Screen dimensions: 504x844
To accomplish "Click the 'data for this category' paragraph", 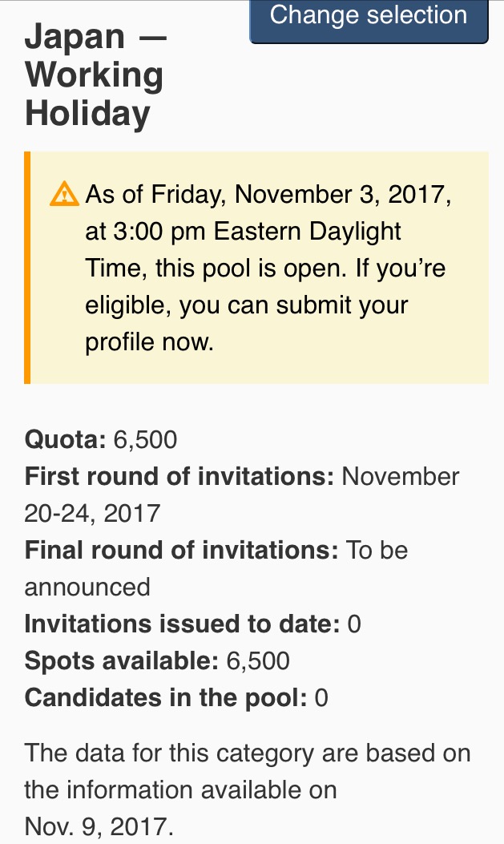I will [x=248, y=789].
